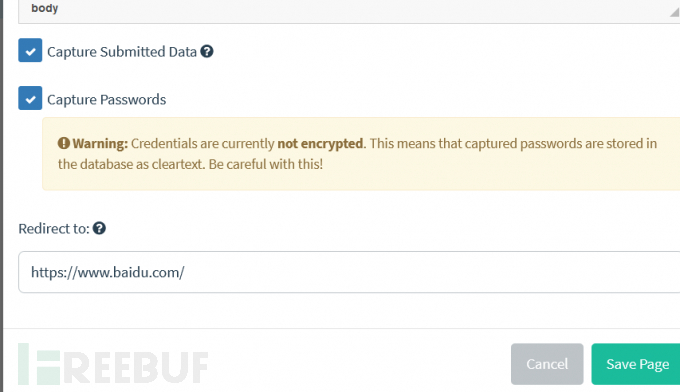The width and height of the screenshot is (680, 392).
Task: Select the body tag in editor path bar
Action: [45, 8]
